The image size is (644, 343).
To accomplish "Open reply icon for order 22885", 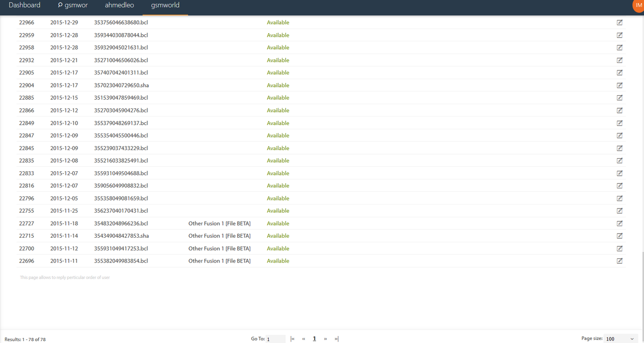I will [619, 98].
